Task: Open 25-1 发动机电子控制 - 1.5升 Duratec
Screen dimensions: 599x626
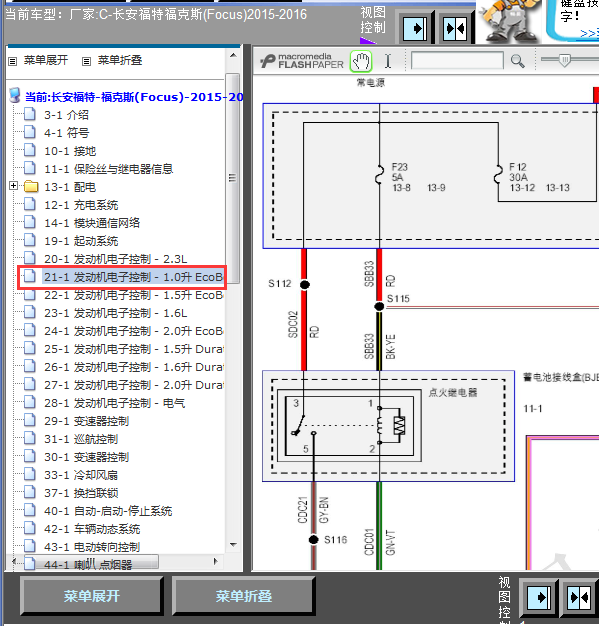Action: coord(133,349)
